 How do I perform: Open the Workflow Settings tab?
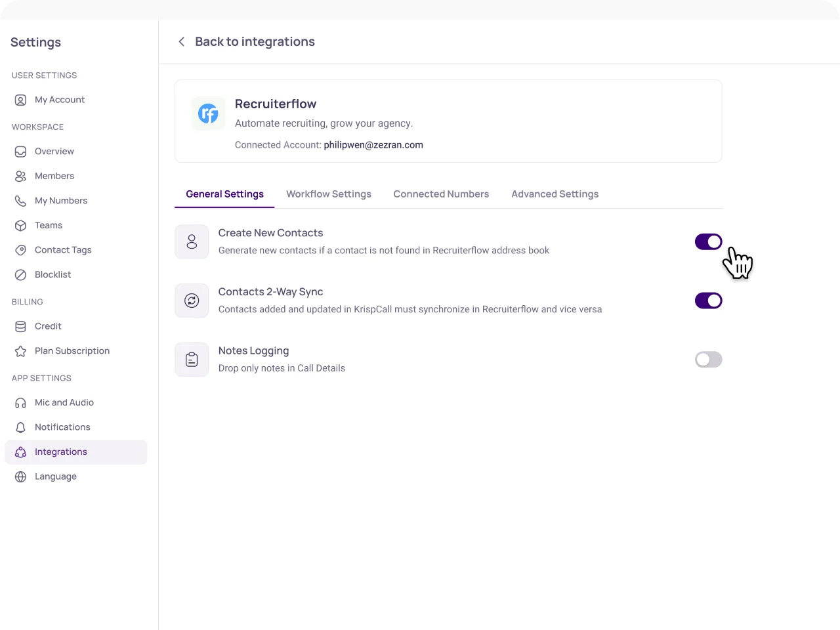[x=329, y=194]
